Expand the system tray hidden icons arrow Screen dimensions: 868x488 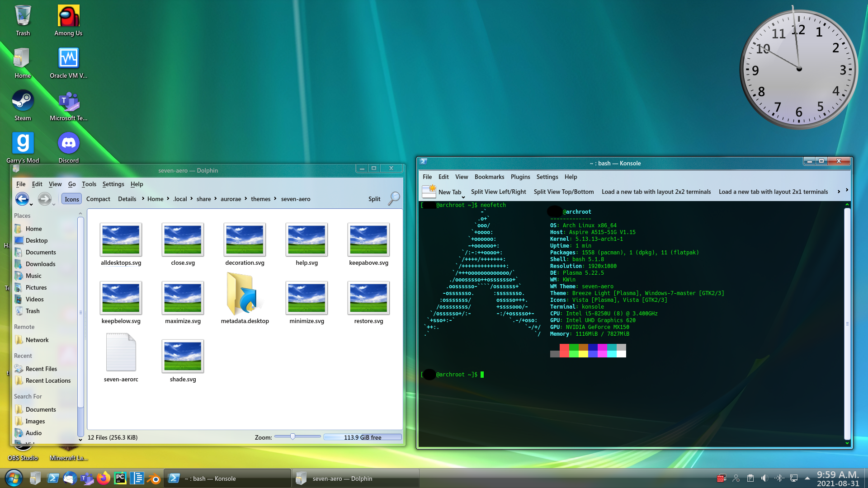(x=807, y=478)
